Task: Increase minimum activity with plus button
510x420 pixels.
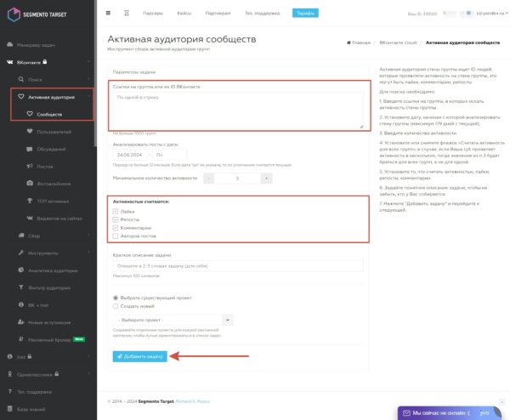Action: (267, 179)
